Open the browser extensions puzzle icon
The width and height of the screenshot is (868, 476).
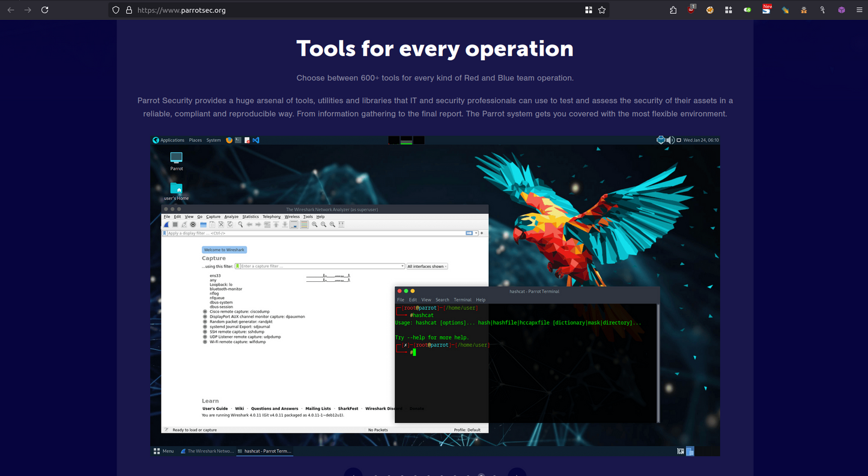click(673, 10)
